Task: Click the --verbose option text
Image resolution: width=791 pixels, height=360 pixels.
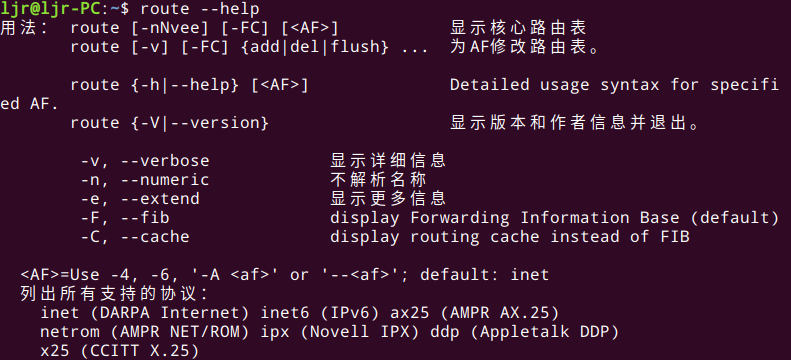Action: click(x=165, y=161)
